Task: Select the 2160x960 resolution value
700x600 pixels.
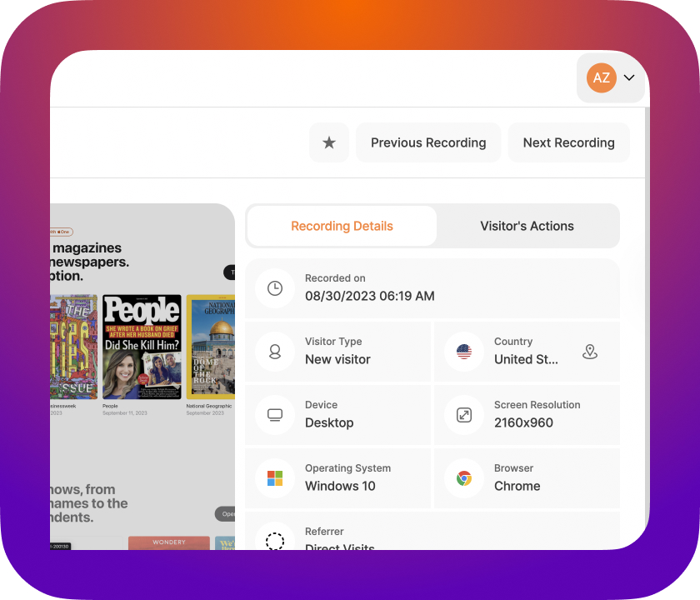Action: click(523, 422)
